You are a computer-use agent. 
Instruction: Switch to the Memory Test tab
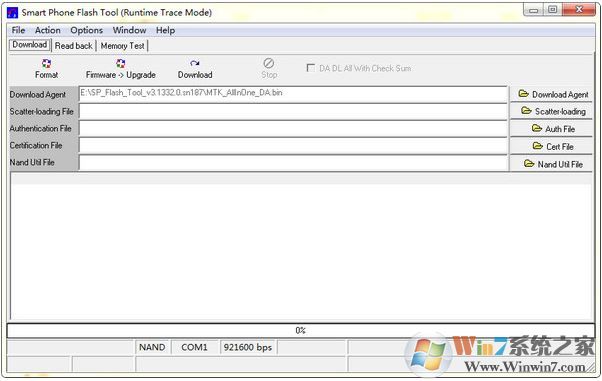(x=122, y=46)
